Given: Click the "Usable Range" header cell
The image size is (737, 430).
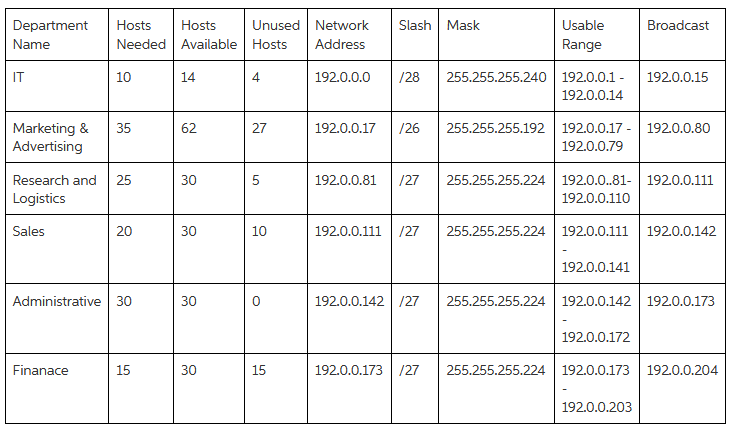Looking at the screenshot, I should tap(583, 35).
